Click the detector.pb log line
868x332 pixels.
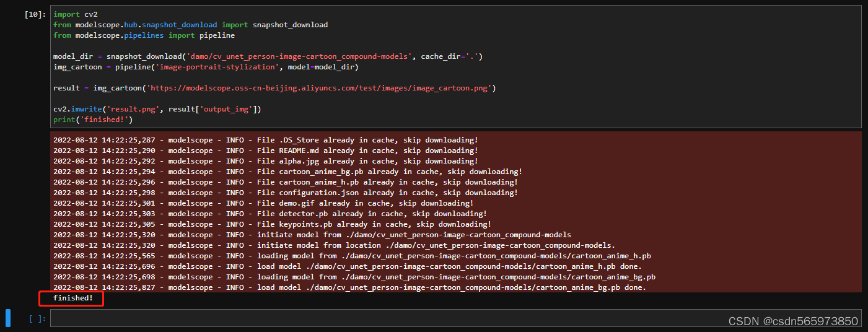click(x=270, y=214)
